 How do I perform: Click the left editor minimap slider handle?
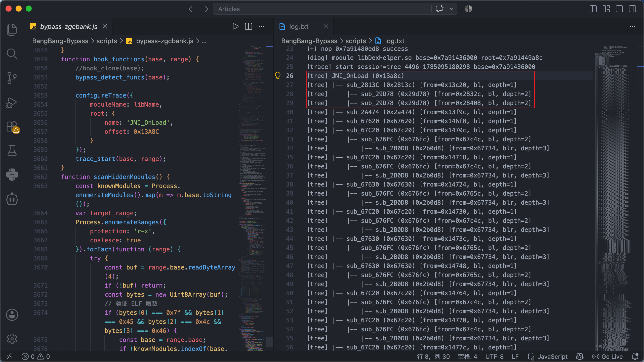click(x=269, y=342)
